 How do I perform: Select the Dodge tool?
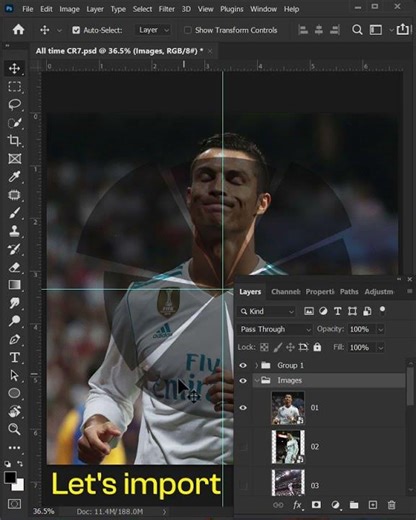(14, 321)
